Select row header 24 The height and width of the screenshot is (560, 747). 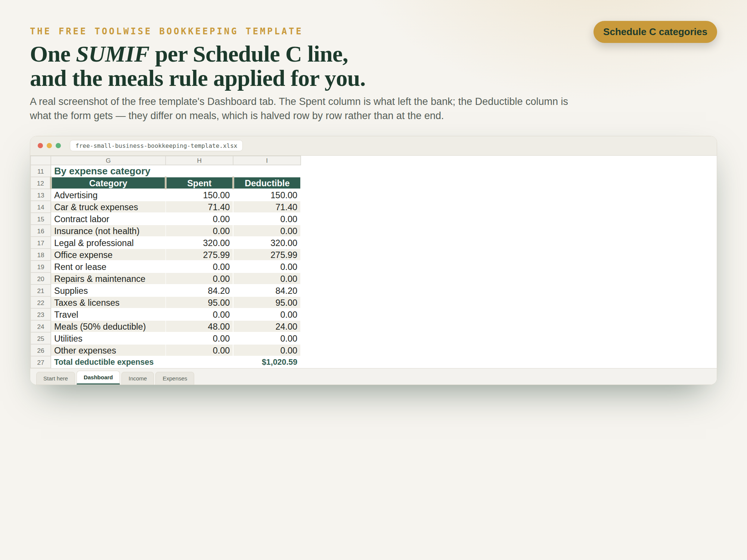click(x=41, y=327)
